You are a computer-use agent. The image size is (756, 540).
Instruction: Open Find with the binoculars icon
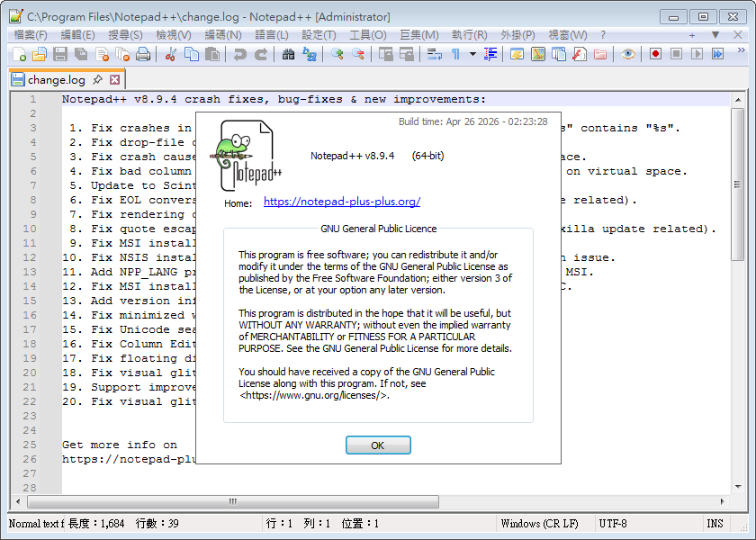(x=288, y=54)
